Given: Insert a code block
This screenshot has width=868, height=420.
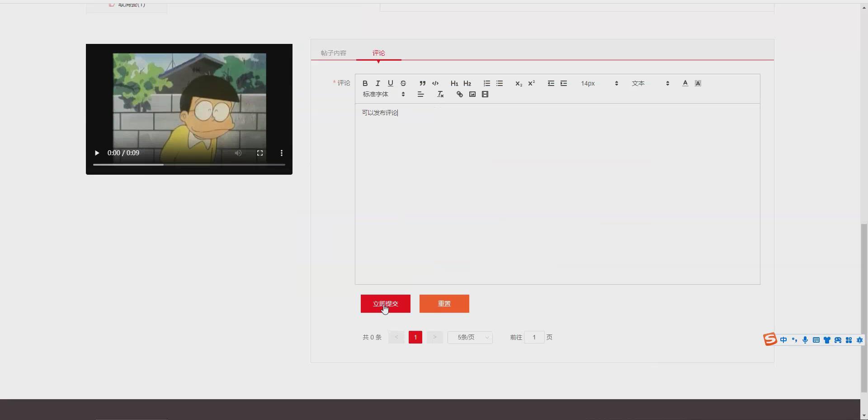Looking at the screenshot, I should click(x=435, y=83).
